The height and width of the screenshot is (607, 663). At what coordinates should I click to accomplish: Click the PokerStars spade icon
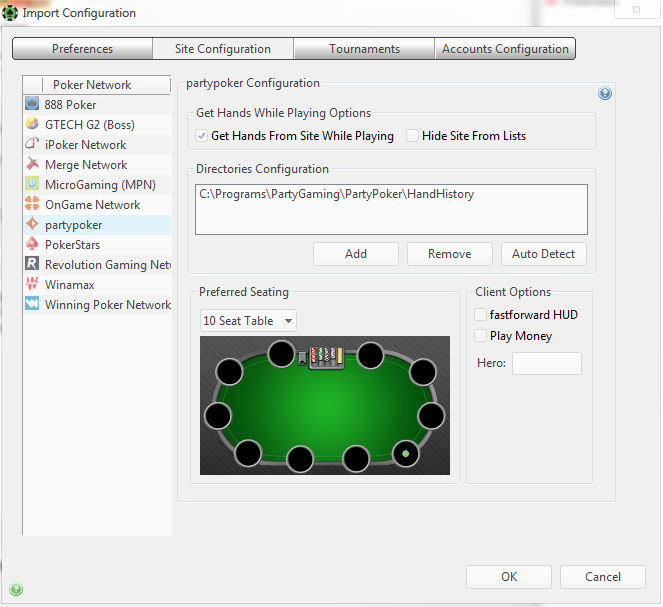(x=32, y=244)
